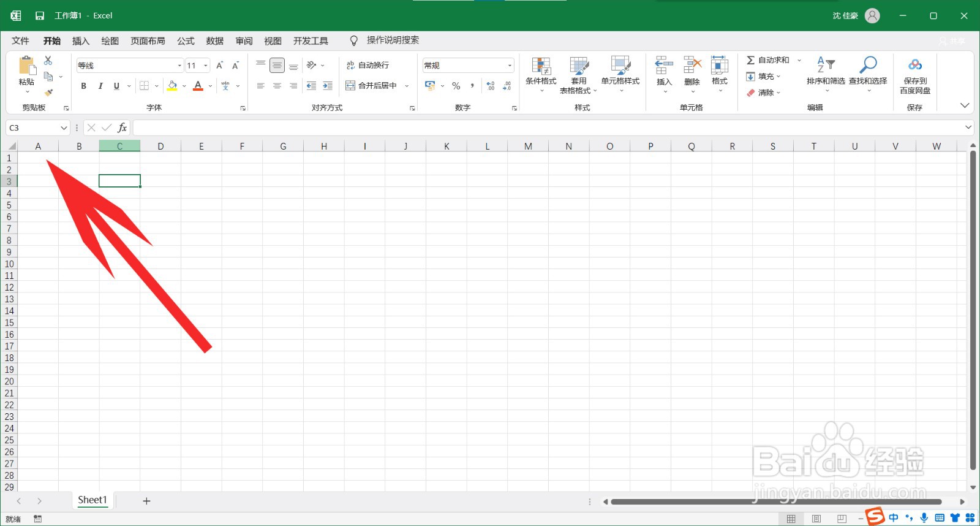Add a new sheet with plus
Viewport: 980px width, 526px height.
146,501
